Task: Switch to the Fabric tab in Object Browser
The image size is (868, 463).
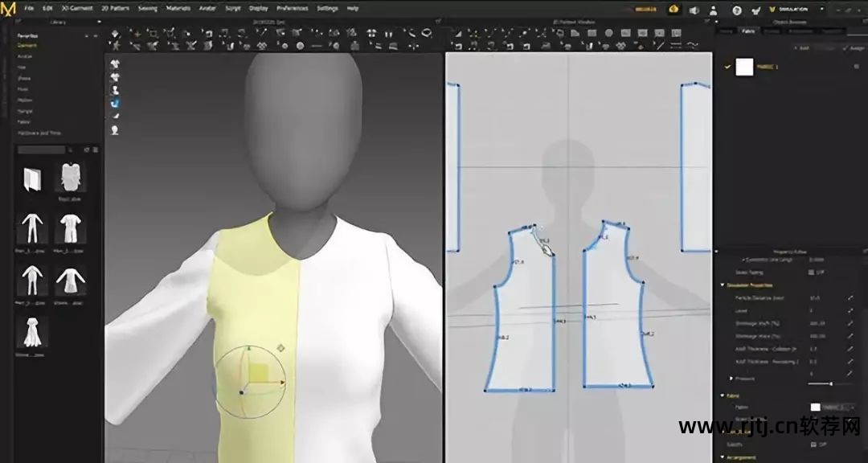Action: tap(748, 31)
